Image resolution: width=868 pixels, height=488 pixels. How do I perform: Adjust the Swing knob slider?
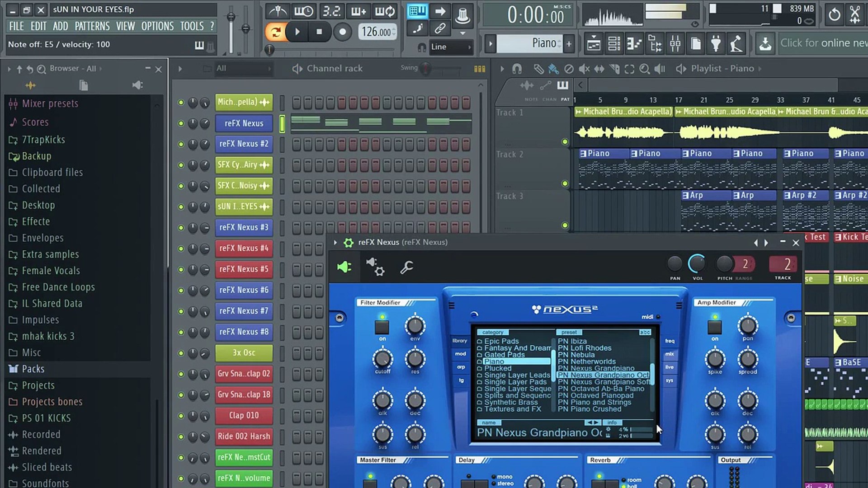tap(425, 69)
